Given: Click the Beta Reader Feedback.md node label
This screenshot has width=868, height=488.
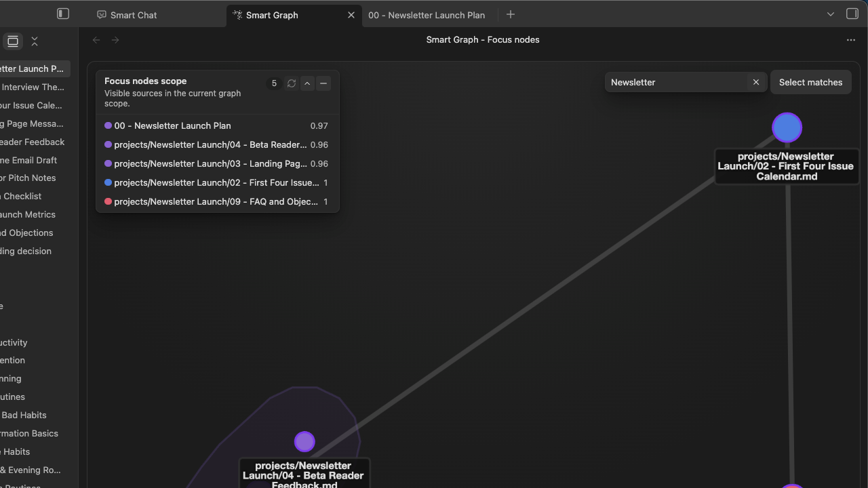Looking at the screenshot, I should [x=304, y=474].
